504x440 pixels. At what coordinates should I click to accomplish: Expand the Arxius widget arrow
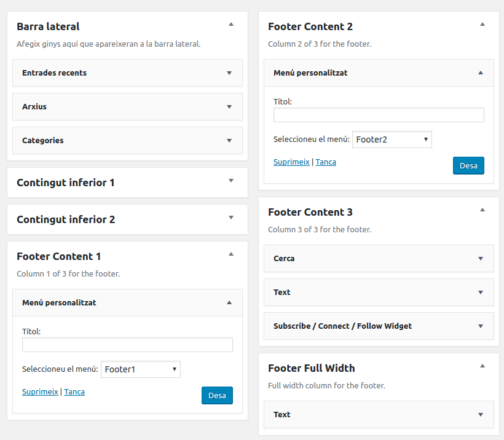click(x=229, y=107)
